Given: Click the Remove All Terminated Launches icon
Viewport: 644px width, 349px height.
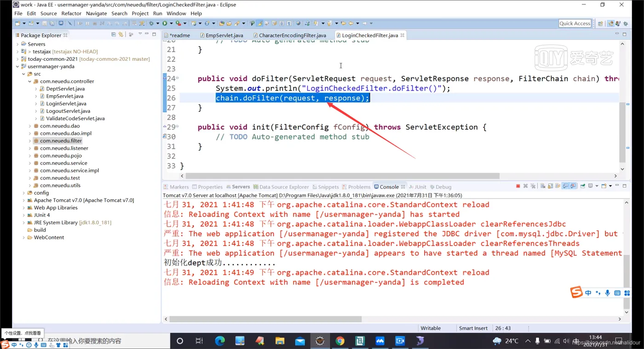Looking at the screenshot, I should [533, 186].
